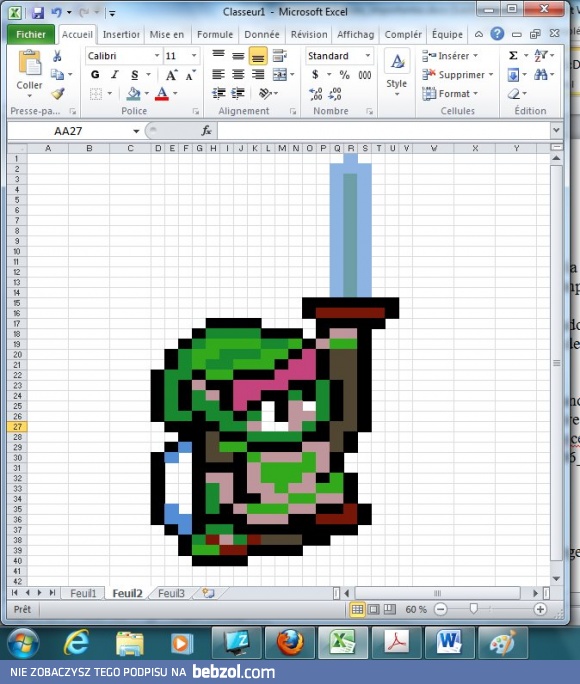Click the AutoSum sigma icon
The width and height of the screenshot is (580, 684).
[513, 55]
